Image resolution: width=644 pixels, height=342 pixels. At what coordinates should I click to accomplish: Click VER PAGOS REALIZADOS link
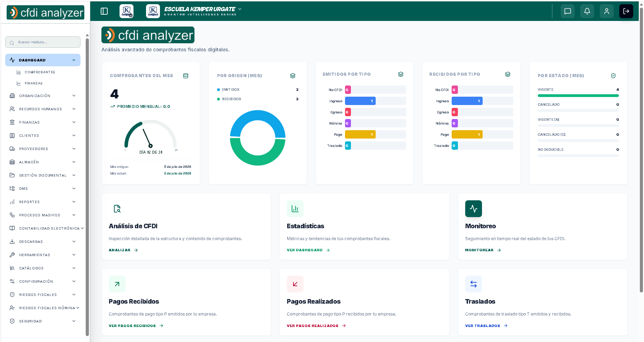point(316,326)
